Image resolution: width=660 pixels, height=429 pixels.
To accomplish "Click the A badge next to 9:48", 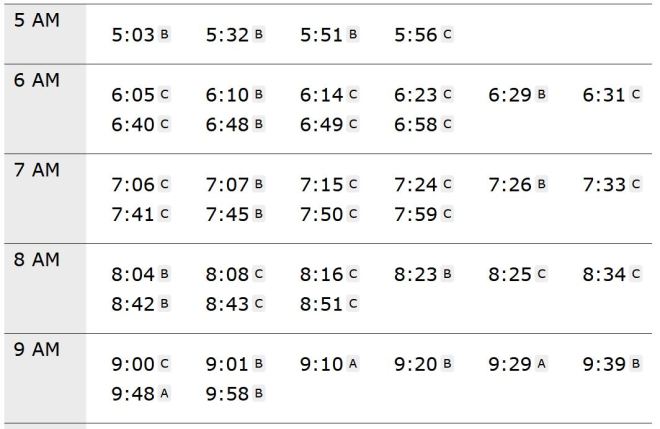I will pyautogui.click(x=165, y=393).
